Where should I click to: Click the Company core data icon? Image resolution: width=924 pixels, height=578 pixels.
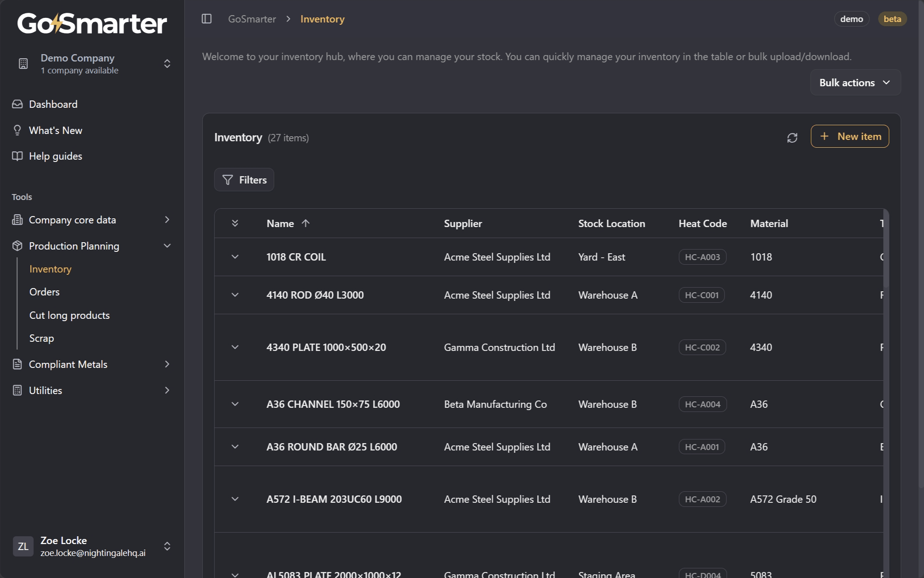pos(17,220)
